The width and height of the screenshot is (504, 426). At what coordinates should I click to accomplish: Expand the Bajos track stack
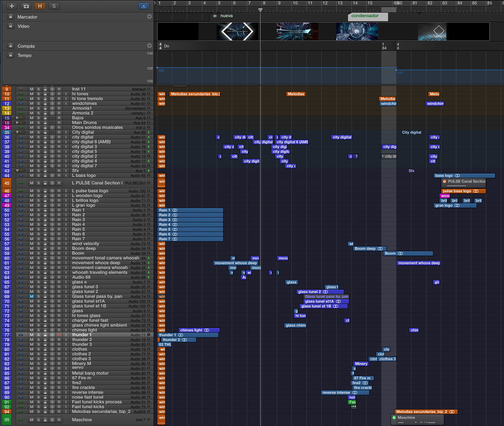tap(17, 118)
